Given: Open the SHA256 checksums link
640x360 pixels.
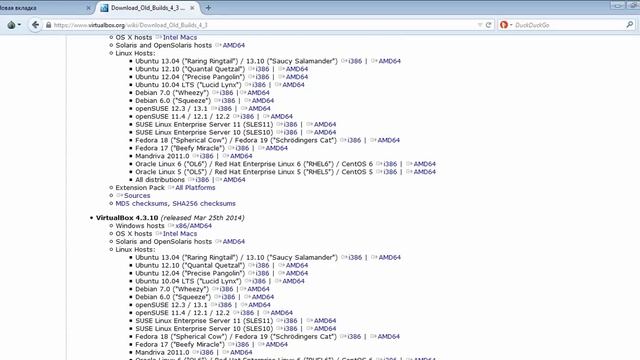Looking at the screenshot, I should (204, 203).
